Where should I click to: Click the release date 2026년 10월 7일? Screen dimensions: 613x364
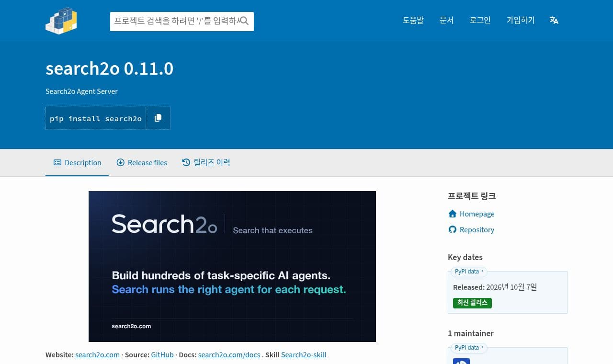pyautogui.click(x=511, y=287)
